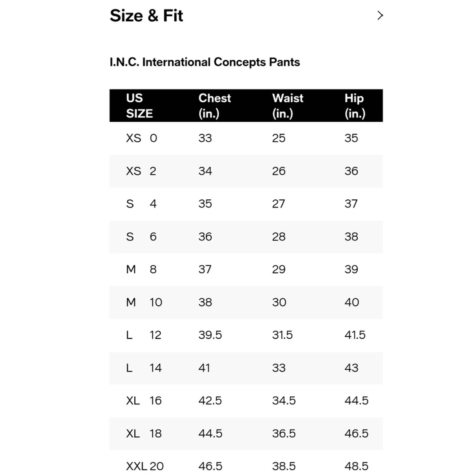Select the M 8 size row
476x476 pixels.
click(141, 270)
